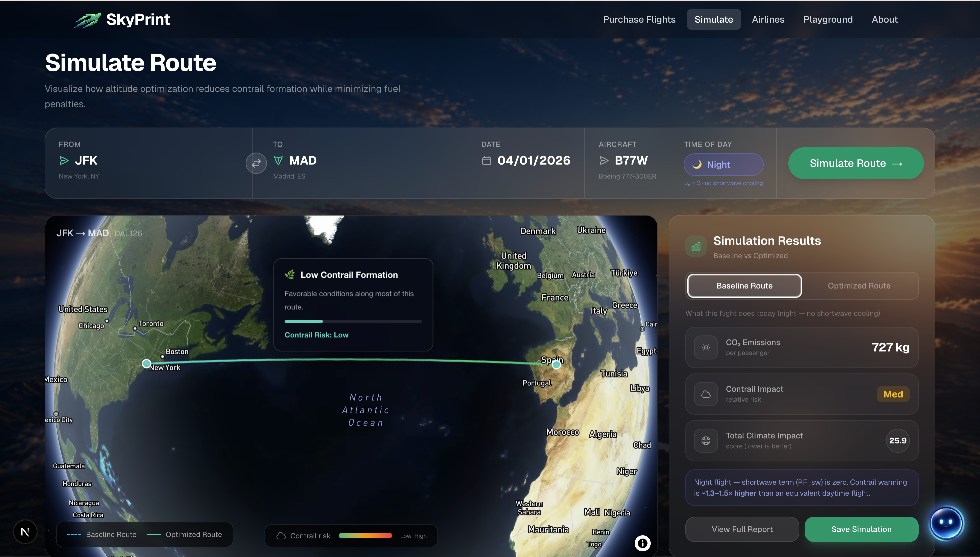Click the globe icon beside Total Climate Impact
Image resolution: width=980 pixels, height=557 pixels.
pos(706,441)
